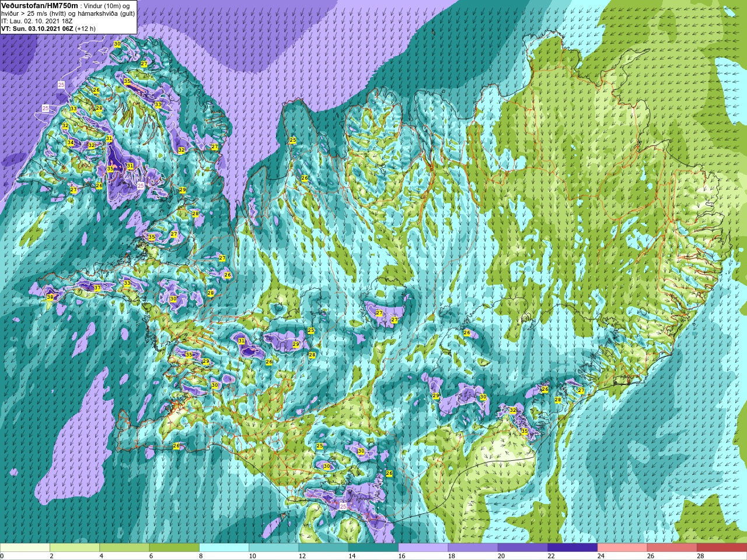Select the 10–12 m/s light teal legend swatch
747x560 pixels.
274,548
